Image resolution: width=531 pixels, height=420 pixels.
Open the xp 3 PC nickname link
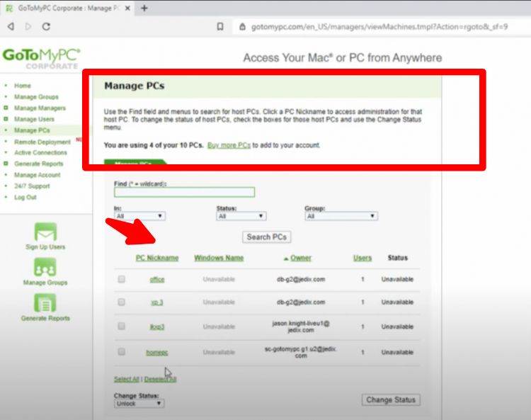[x=157, y=302]
